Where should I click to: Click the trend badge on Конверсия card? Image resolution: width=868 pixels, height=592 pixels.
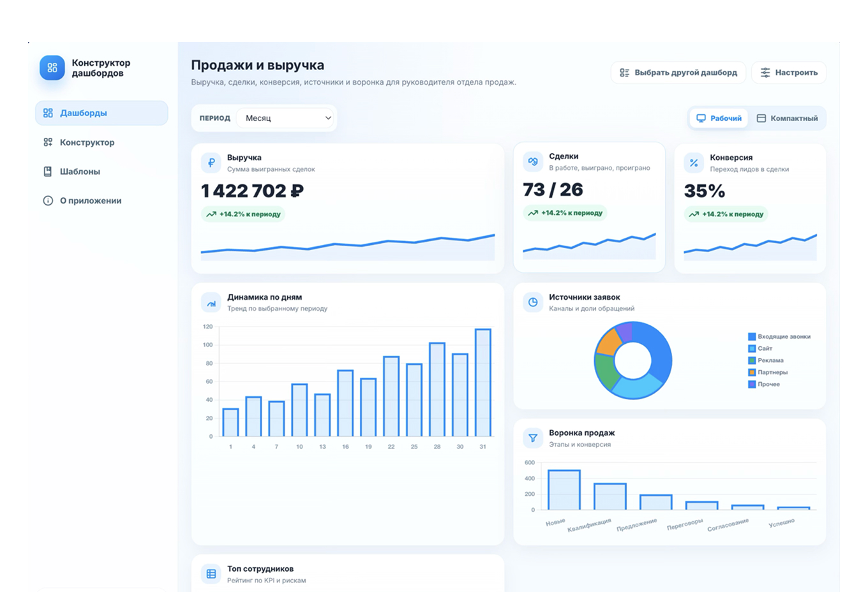coord(726,214)
